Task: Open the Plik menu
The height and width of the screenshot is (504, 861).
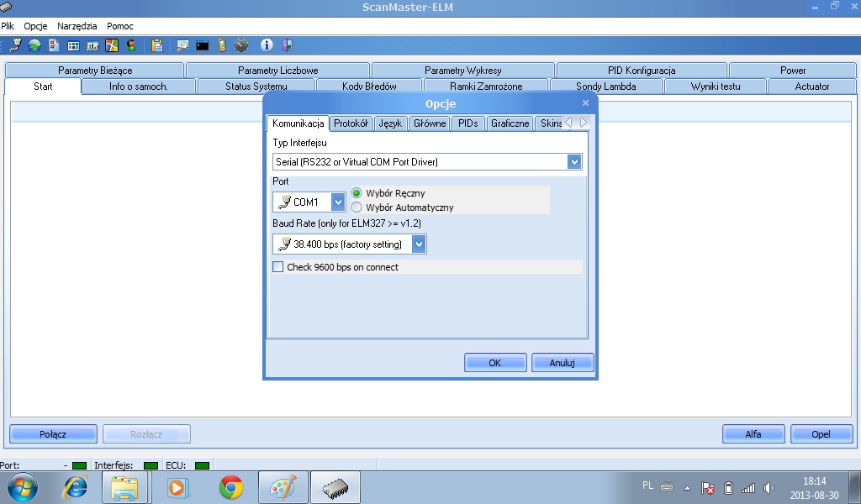Action: click(x=8, y=26)
